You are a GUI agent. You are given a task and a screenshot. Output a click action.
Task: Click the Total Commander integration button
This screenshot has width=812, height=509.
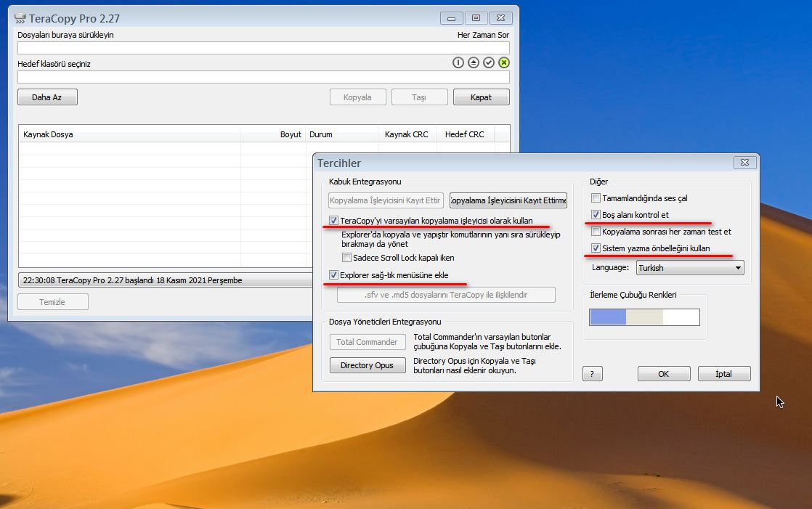coord(368,342)
